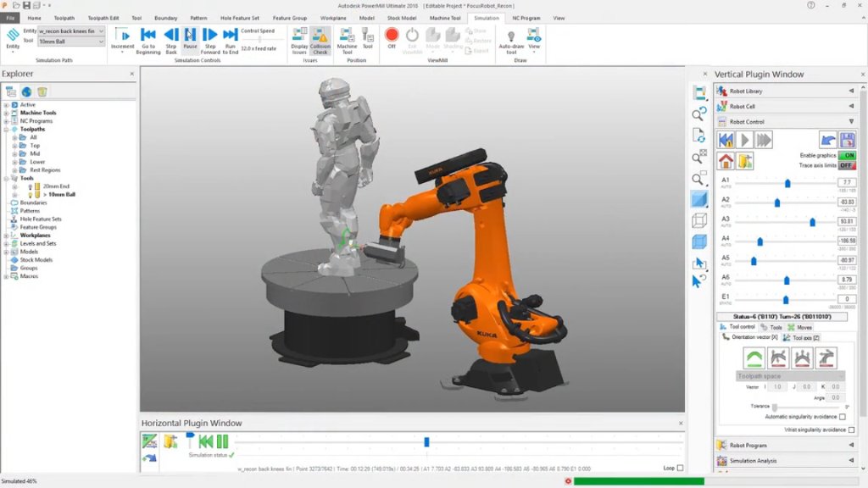Image resolution: width=868 pixels, height=488 pixels.
Task: Click robot Home position icon
Action: [x=726, y=161]
